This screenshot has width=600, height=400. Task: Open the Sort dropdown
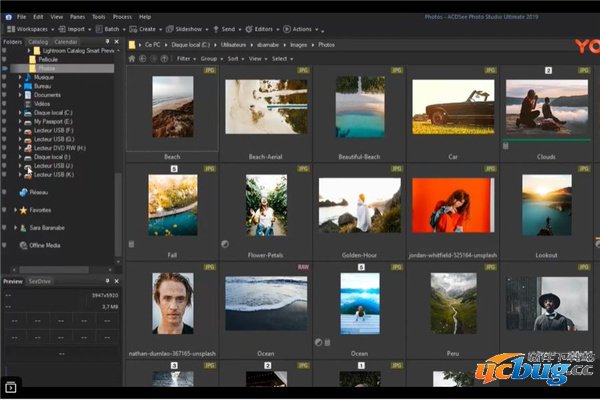tap(235, 59)
